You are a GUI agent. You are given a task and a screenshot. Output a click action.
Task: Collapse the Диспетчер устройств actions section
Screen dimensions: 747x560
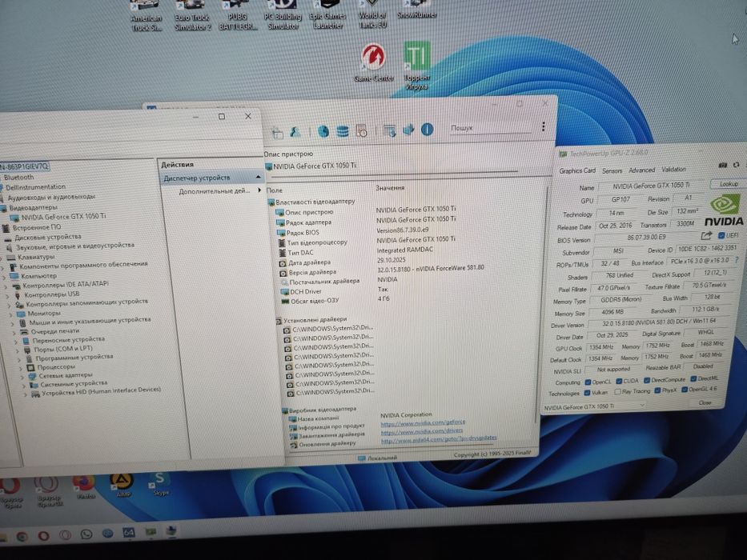[259, 177]
